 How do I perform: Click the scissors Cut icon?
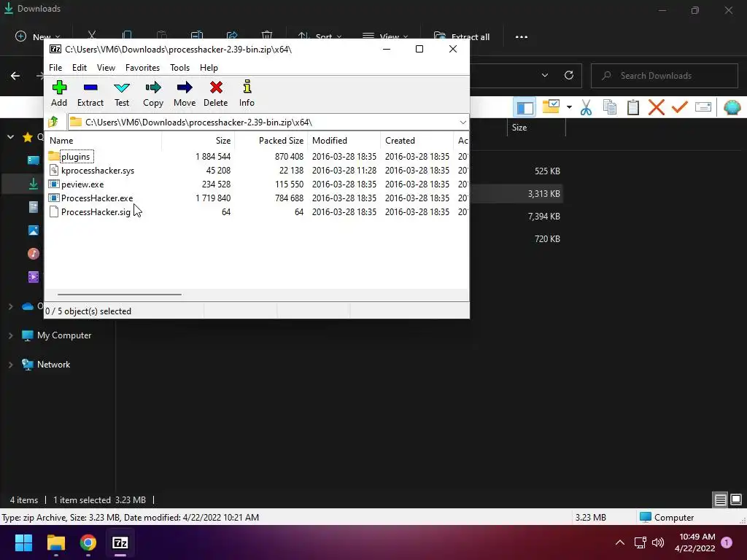tap(586, 107)
